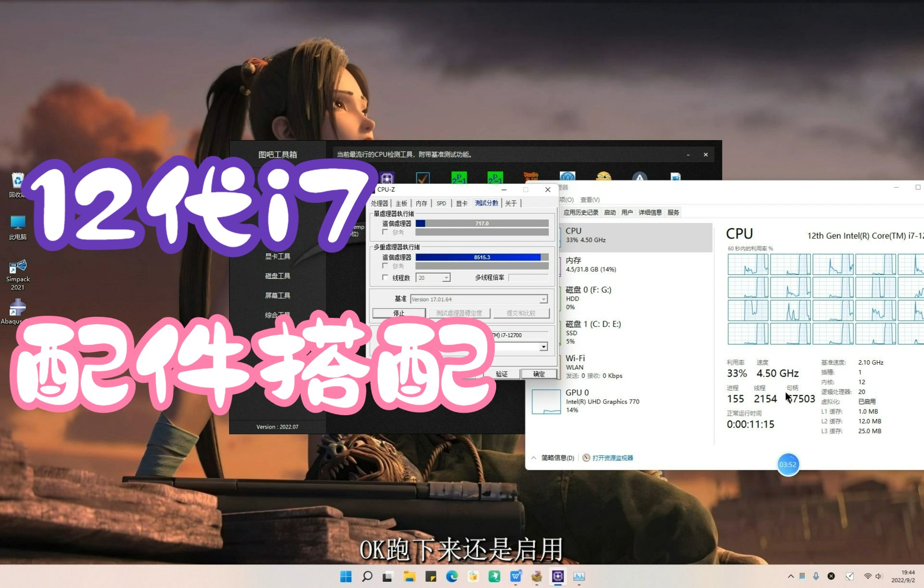This screenshot has height=588, width=924.
Task: Open the 显卡 tab in CPU-Z
Action: pyautogui.click(x=462, y=203)
